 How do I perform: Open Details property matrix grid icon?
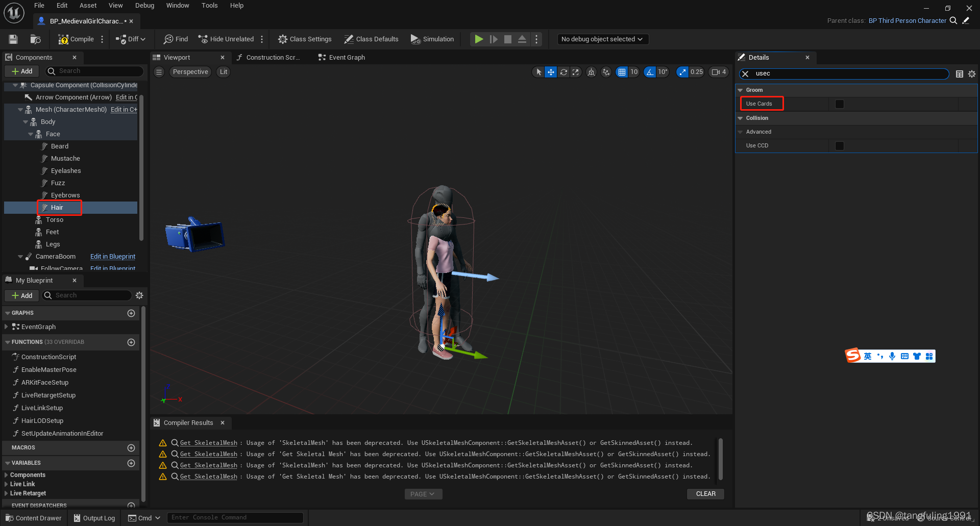(x=960, y=74)
